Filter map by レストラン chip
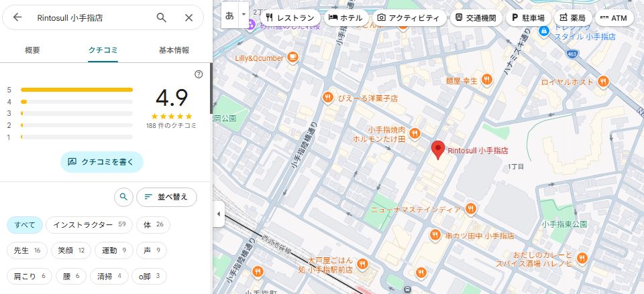 289,18
